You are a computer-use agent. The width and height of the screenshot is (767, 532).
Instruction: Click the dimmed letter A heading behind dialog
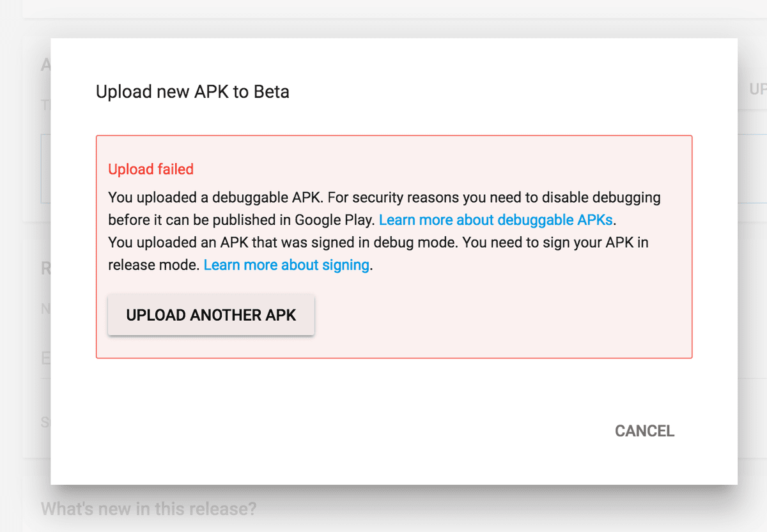[45, 65]
